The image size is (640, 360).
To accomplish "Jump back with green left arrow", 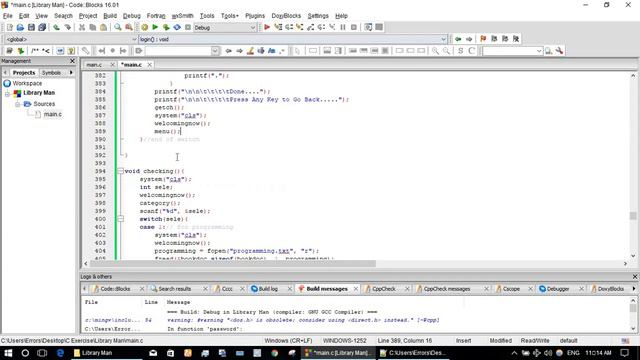I will [458, 39].
